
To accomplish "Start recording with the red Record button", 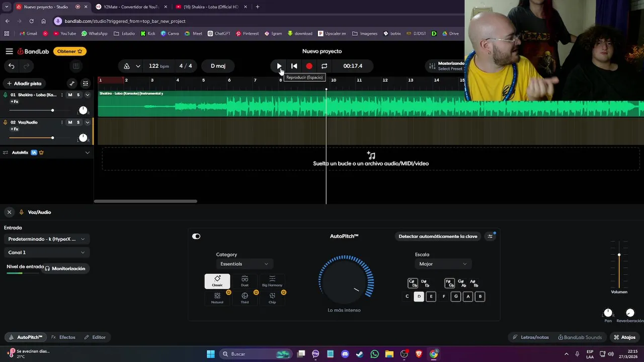I will point(309,66).
